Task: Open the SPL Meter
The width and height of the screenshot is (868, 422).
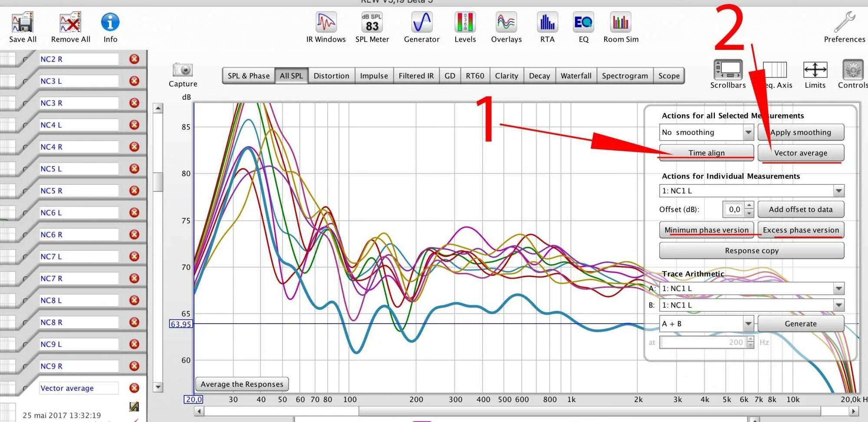Action: click(x=372, y=22)
